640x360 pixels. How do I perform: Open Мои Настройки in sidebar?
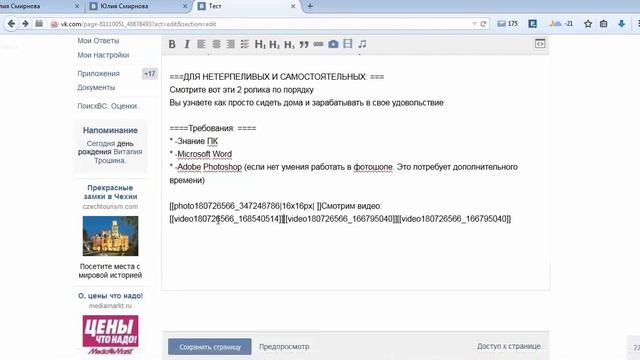(103, 55)
